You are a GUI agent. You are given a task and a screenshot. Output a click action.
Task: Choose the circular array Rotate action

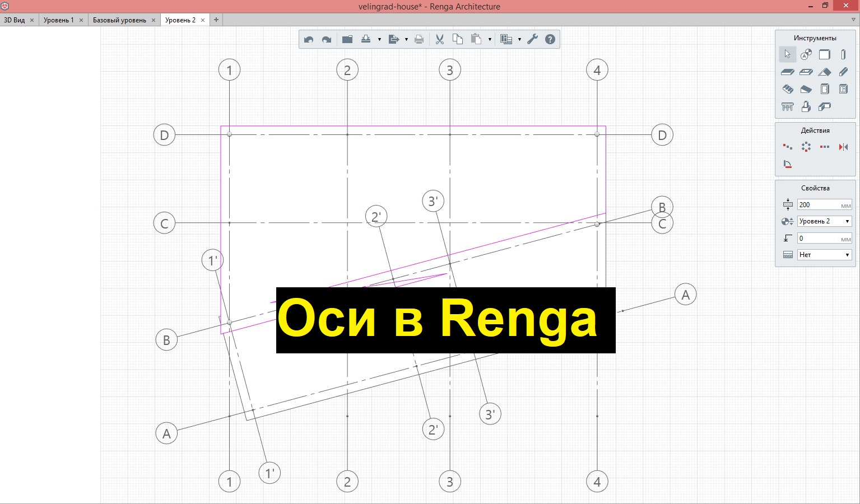[806, 147]
